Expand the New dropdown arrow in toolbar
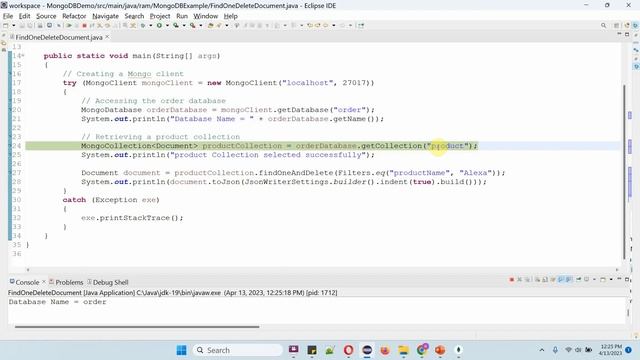640x360 pixels. [13, 25]
